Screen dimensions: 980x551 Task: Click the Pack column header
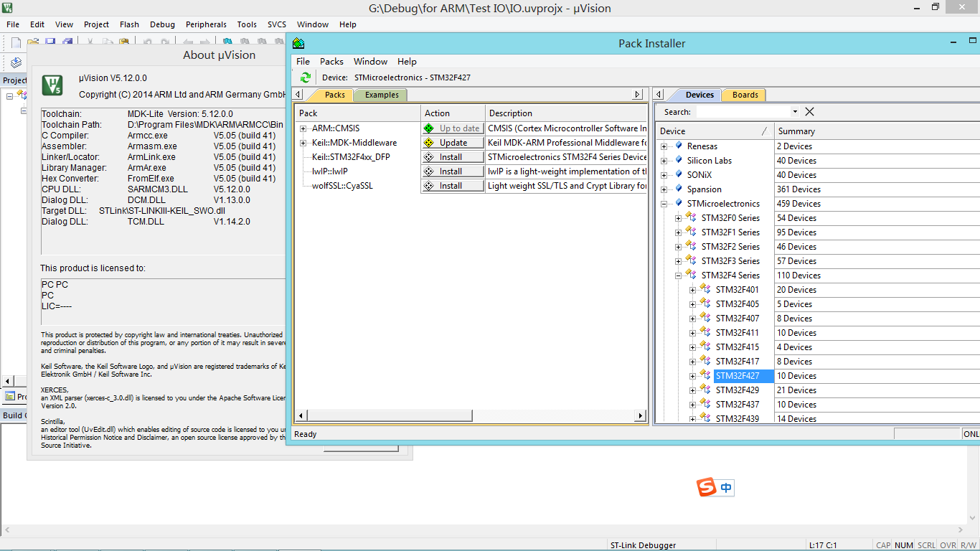point(358,113)
